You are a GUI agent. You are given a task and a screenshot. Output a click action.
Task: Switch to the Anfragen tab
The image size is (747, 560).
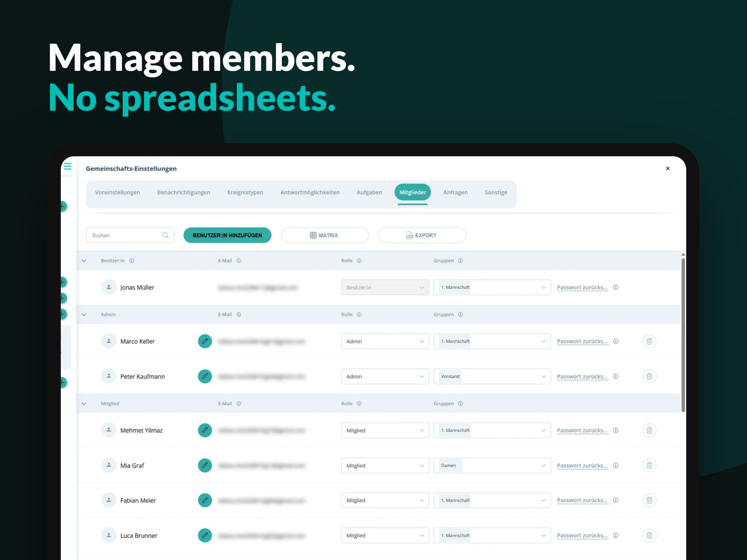[x=455, y=192]
